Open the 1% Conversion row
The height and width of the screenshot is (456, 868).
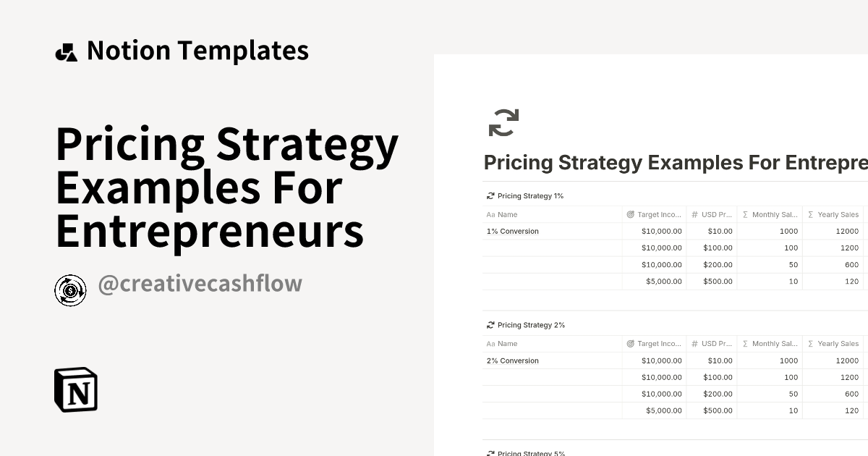tap(513, 232)
